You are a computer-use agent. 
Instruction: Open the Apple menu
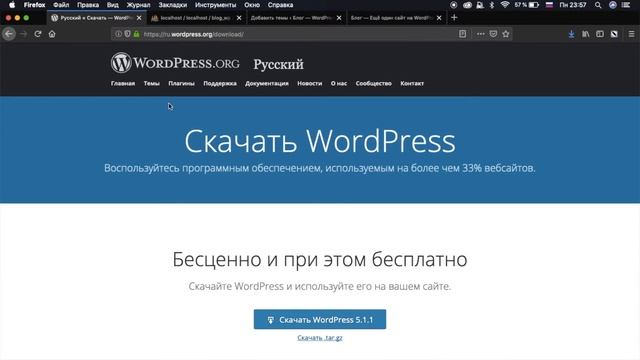coord(11,5)
